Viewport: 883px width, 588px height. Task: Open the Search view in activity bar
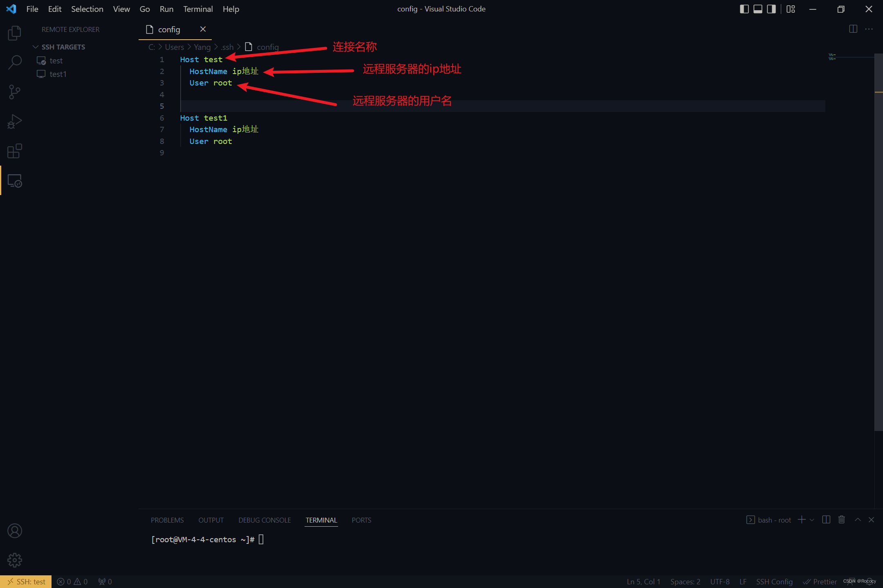point(15,63)
